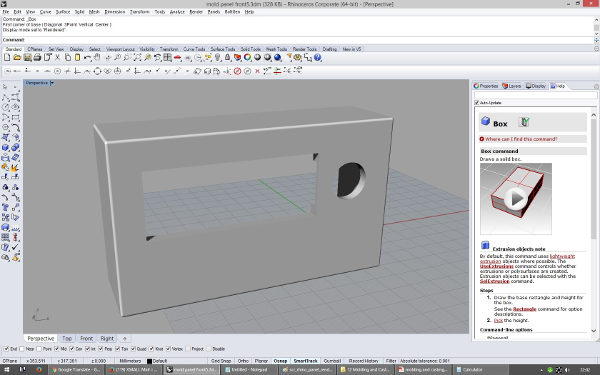Image resolution: width=600 pixels, height=375 pixels.
Task: Click the black Default layer swatch in status bar
Action: (149, 361)
